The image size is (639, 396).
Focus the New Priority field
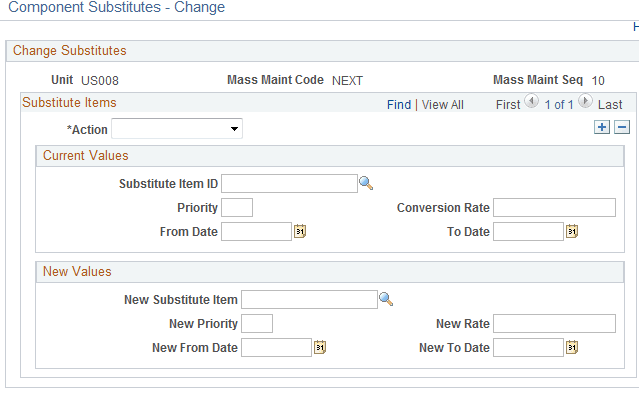(257, 323)
